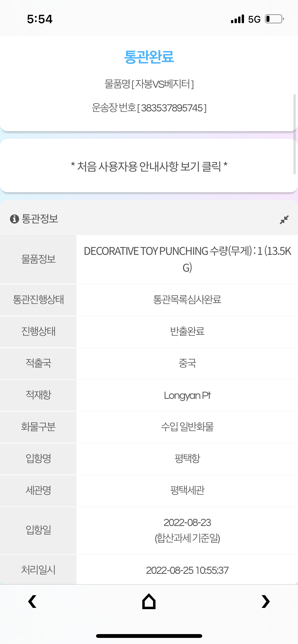298x644 pixels.
Task: Tap the Longyan Pt loading port value
Action: [x=187, y=396]
